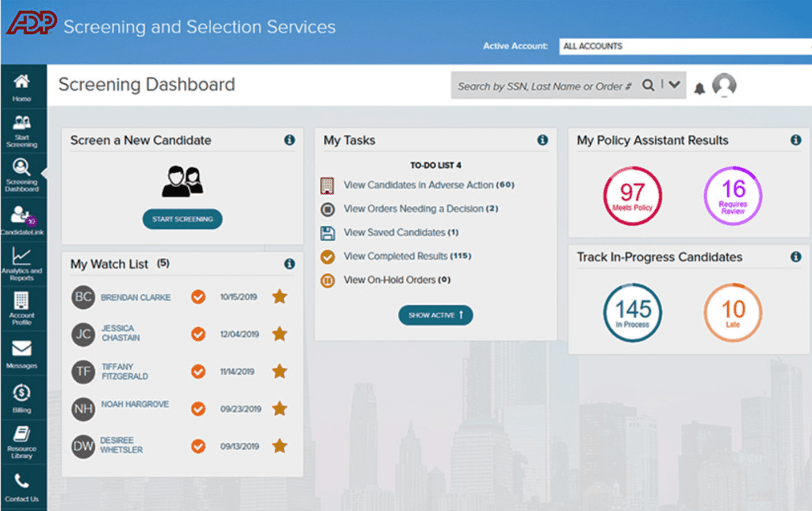Toggle the completed status icon for Jessica Chastain
The image size is (812, 511).
pyautogui.click(x=198, y=334)
